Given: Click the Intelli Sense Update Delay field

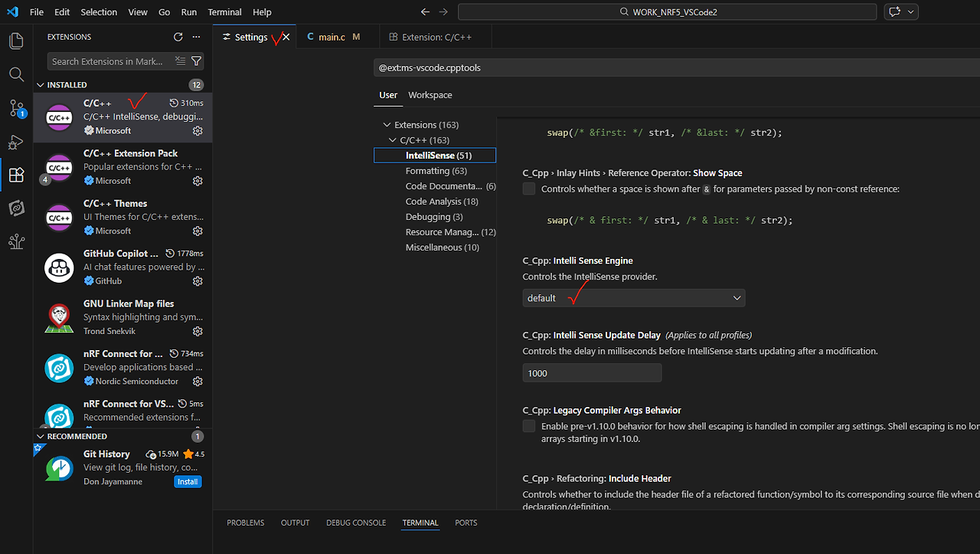Looking at the screenshot, I should (592, 373).
